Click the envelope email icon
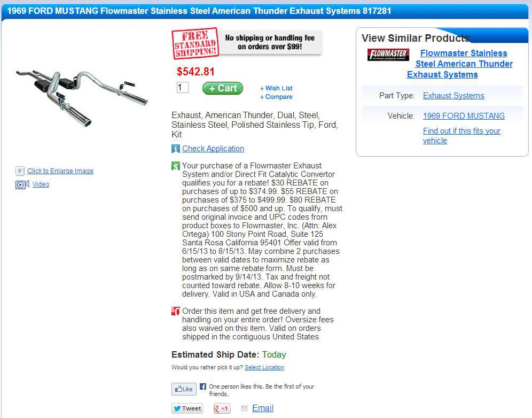Screen dimensions: 532x418 [x=244, y=408]
